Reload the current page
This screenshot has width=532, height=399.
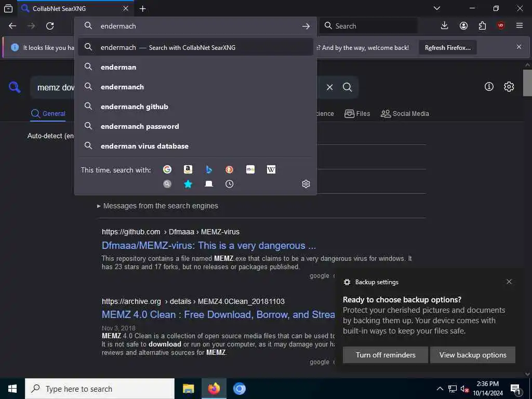[50, 26]
